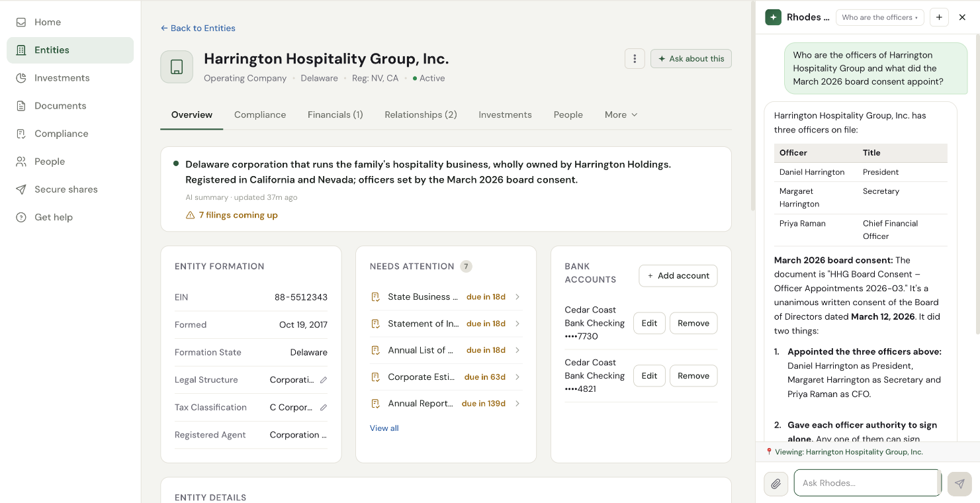Expand Annual List of... row chevron
Image resolution: width=980 pixels, height=503 pixels.
tap(517, 350)
